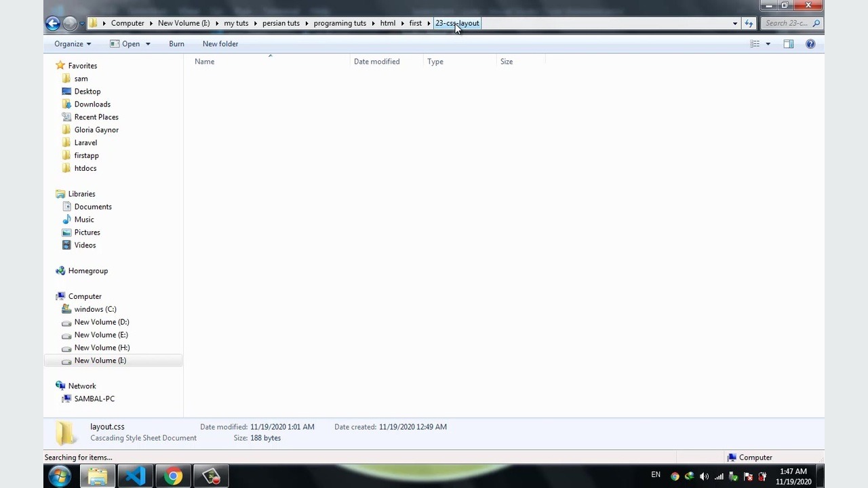The height and width of the screenshot is (488, 868).
Task: Open Google Chrome from the taskbar
Action: [173, 476]
